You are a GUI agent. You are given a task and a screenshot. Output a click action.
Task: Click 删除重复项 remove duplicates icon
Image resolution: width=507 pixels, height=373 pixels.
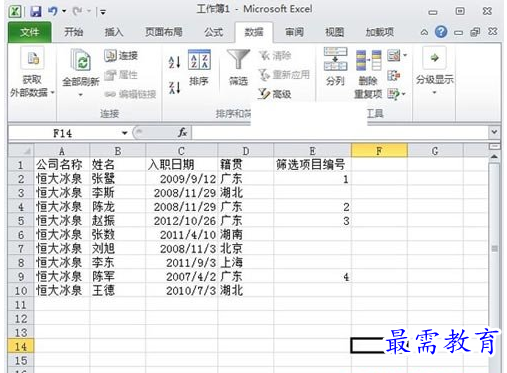(x=368, y=60)
